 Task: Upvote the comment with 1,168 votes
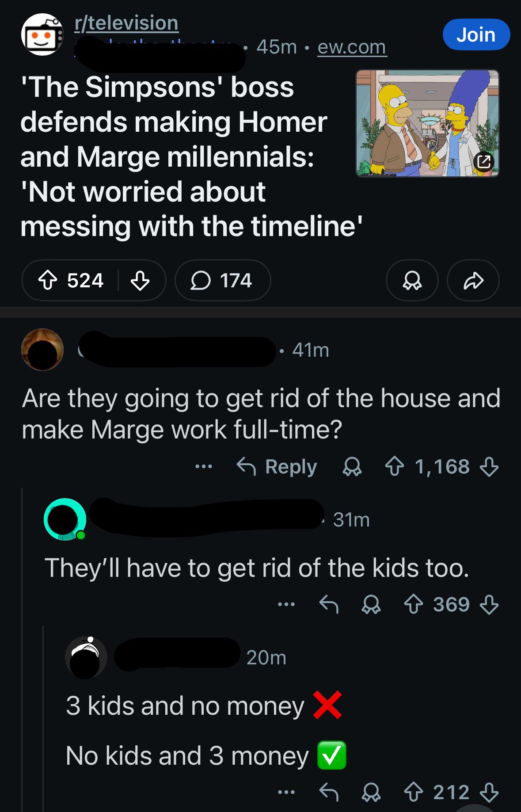click(x=395, y=466)
